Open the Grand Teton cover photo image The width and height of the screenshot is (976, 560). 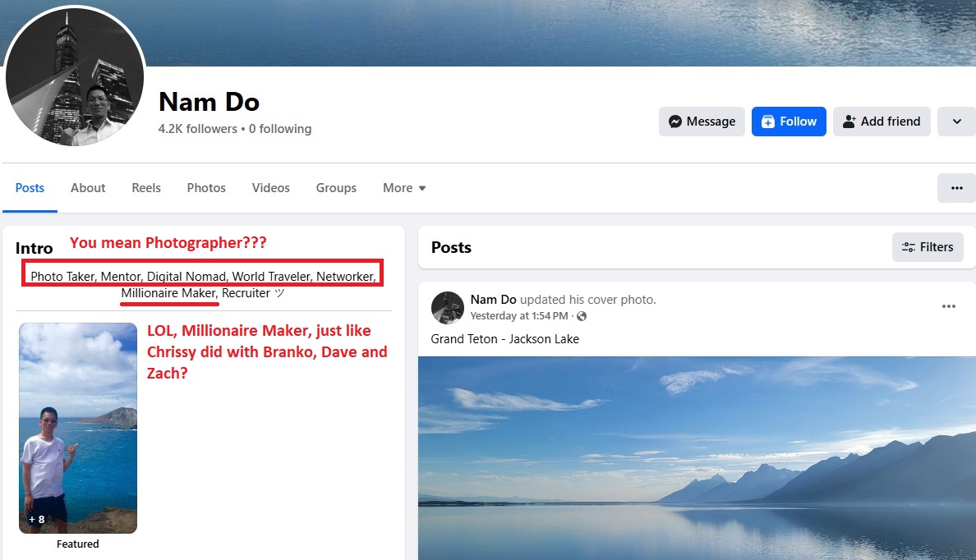coord(697,458)
